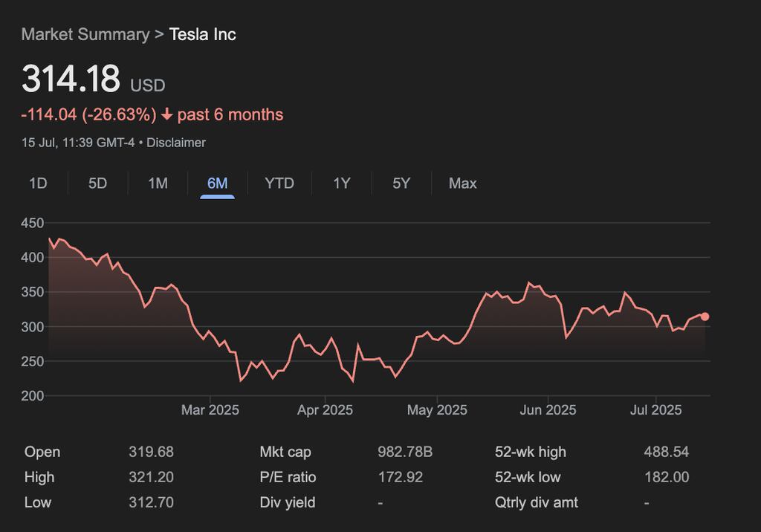
Task: Click the Jul 2025 axis label
Action: pos(655,410)
